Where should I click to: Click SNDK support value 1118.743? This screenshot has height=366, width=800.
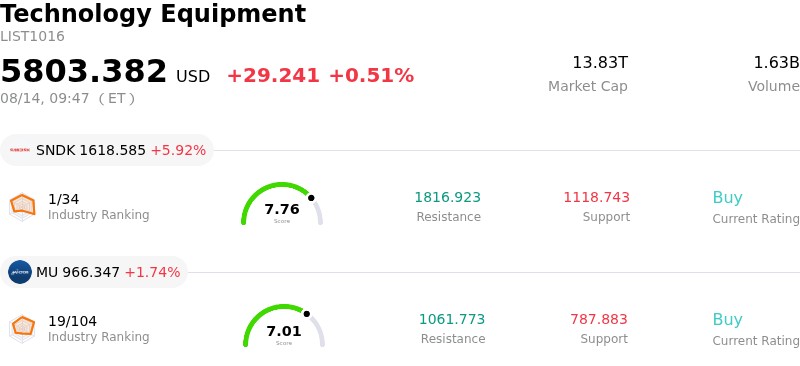(x=596, y=197)
